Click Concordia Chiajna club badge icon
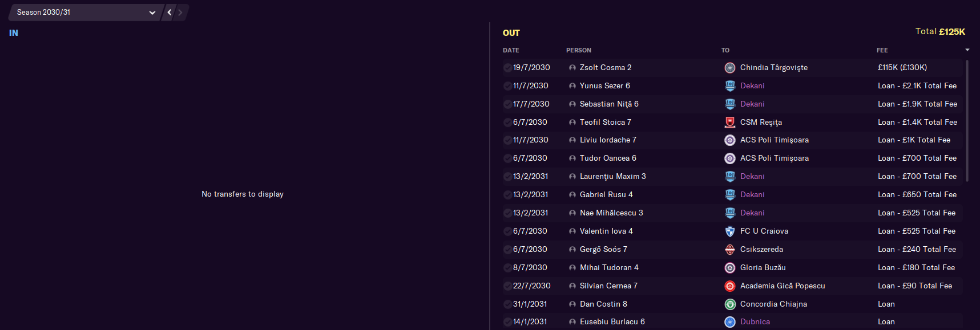Screen dimensions: 980x330 pos(729,304)
